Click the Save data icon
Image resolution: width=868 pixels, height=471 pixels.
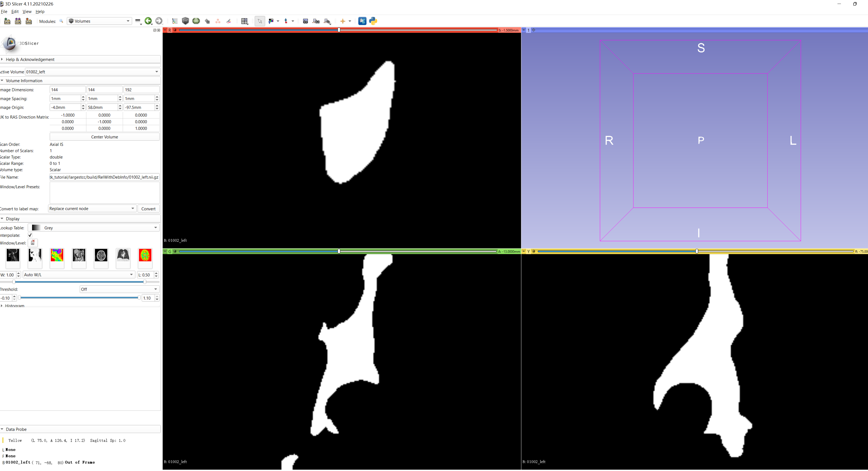point(29,21)
